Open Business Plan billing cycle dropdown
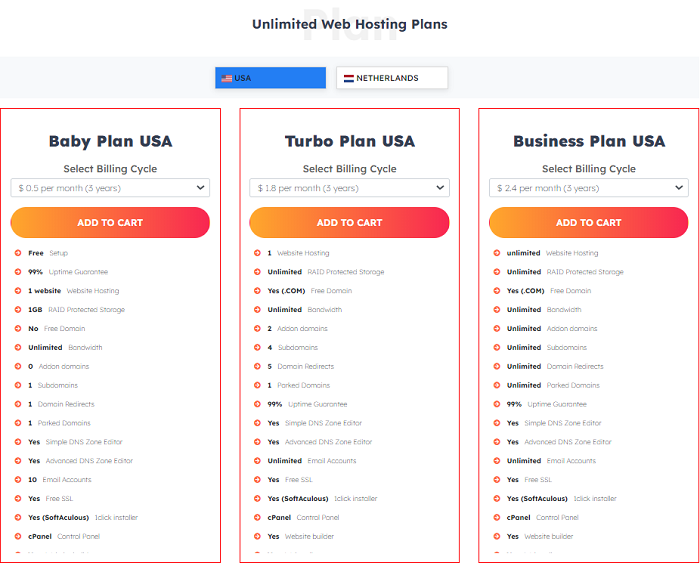 589,188
